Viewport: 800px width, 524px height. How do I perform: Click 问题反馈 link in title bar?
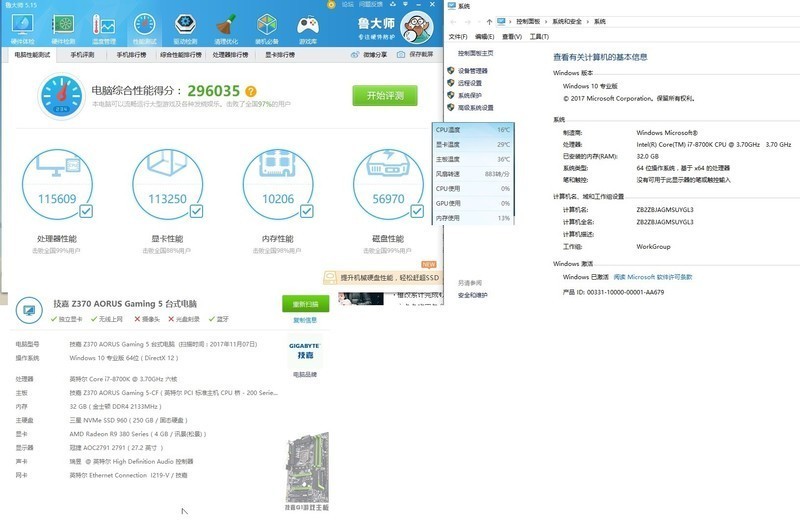370,4
